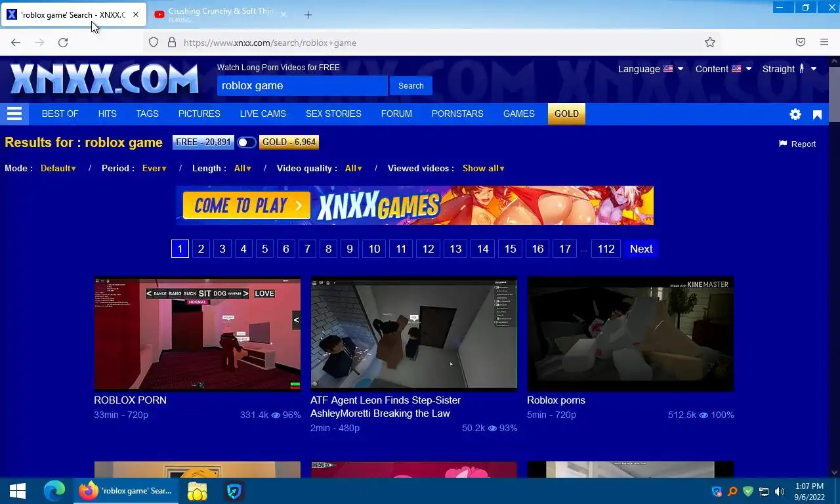Go to results page 10
The image size is (840, 504).
point(374,249)
